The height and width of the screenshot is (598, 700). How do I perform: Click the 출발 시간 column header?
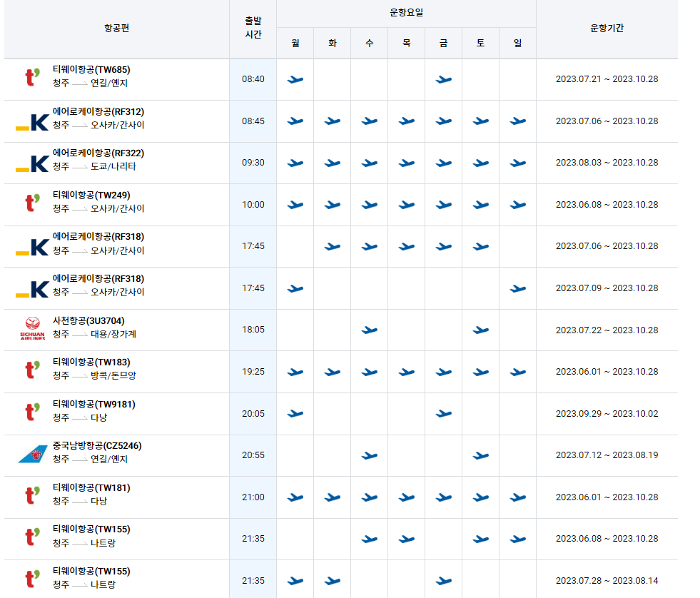[253, 28]
